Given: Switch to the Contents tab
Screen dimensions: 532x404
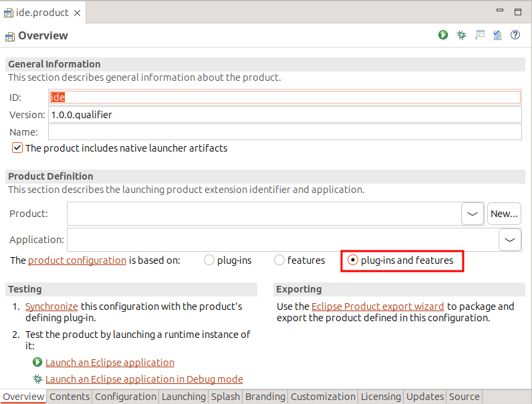Looking at the screenshot, I should click(70, 397).
